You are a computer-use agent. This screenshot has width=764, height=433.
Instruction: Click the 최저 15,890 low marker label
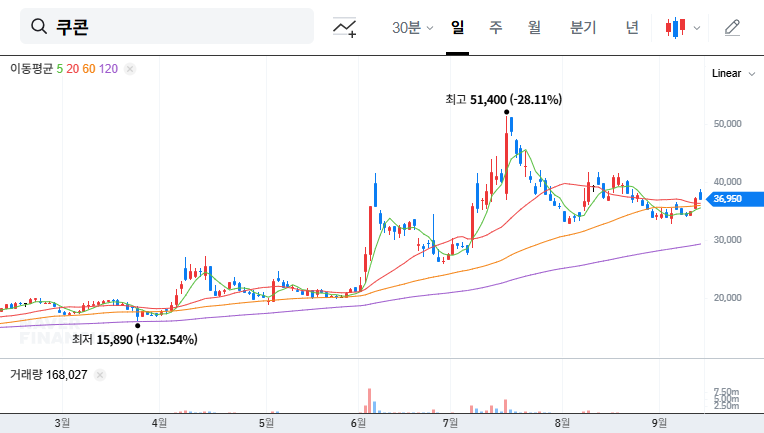[x=134, y=339]
